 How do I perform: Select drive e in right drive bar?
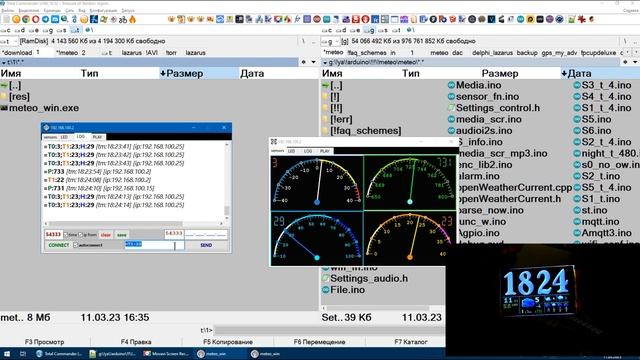[x=355, y=30]
